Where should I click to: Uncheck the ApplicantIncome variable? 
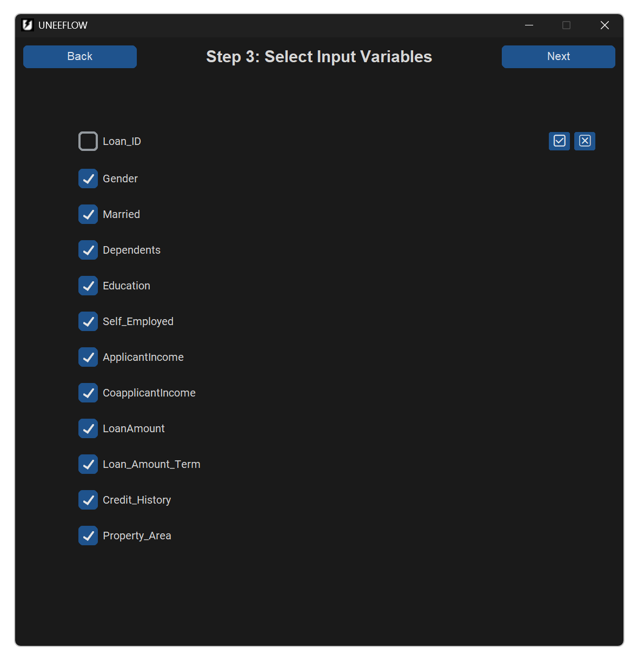[88, 357]
